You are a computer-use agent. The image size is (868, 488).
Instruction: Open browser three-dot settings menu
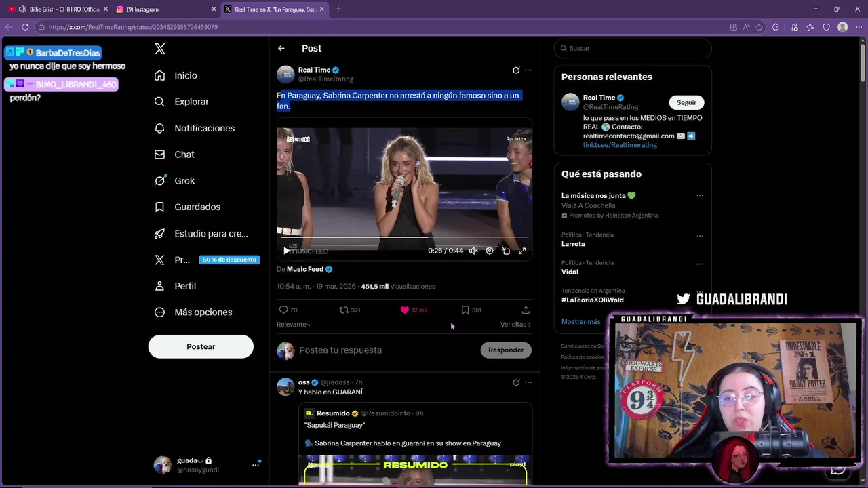[858, 27]
